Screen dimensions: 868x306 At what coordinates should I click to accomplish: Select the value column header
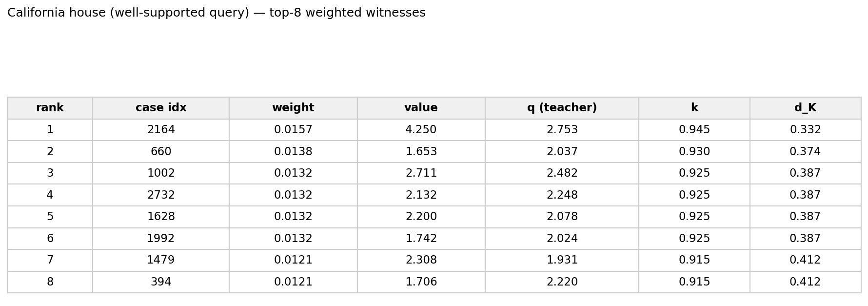(x=421, y=108)
